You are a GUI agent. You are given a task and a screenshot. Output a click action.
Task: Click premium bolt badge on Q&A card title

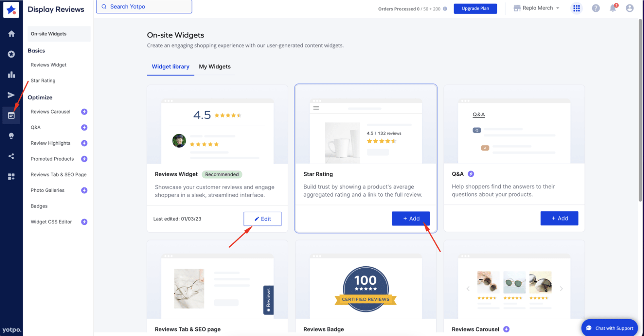point(471,174)
